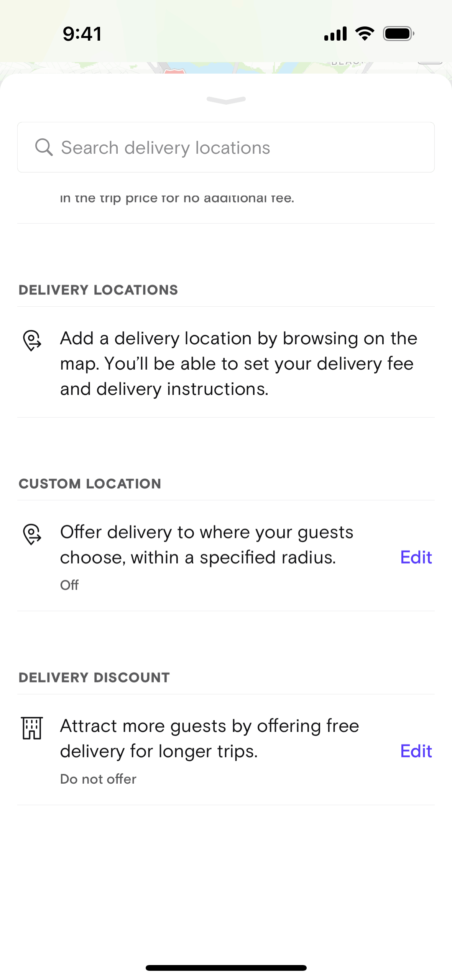Click the pin icon under Delivery Locations
Screen dimensions: 452x980
[x=32, y=340]
